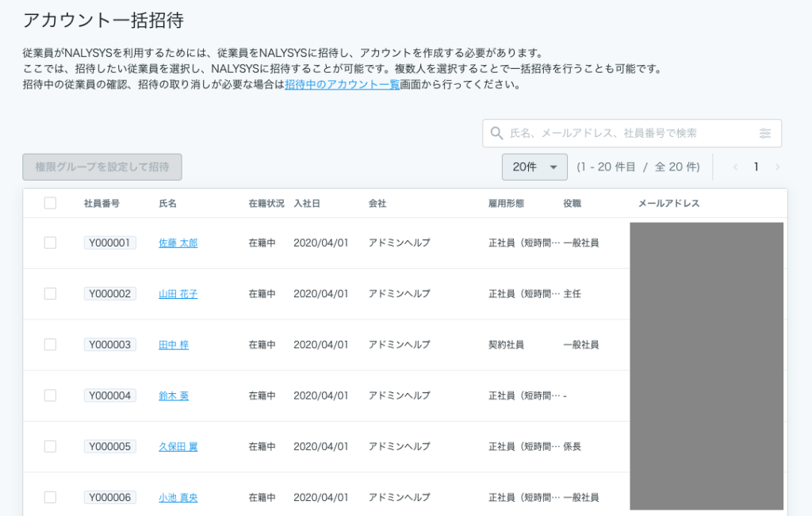
Task: Click 権限グループを設定して招待 button
Action: (x=102, y=166)
